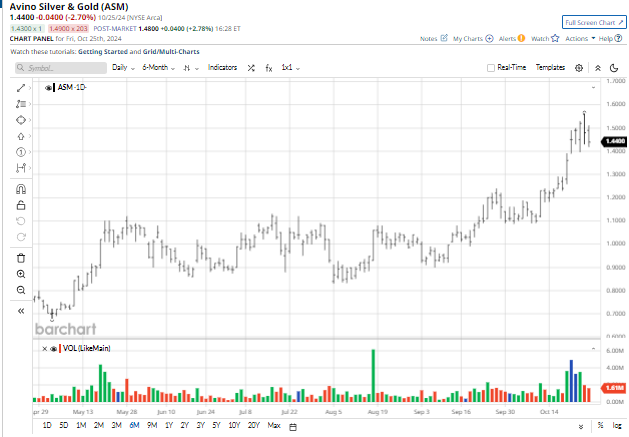Image resolution: width=629 pixels, height=437 pixels.
Task: Click the 1.61M volume value tag
Action: pyautogui.click(x=613, y=388)
